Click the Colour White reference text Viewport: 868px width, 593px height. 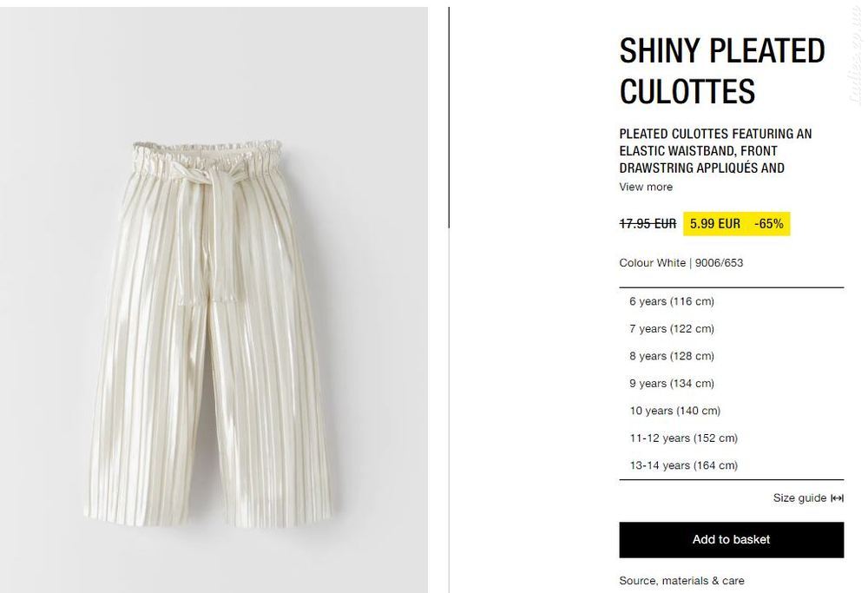[x=681, y=263]
